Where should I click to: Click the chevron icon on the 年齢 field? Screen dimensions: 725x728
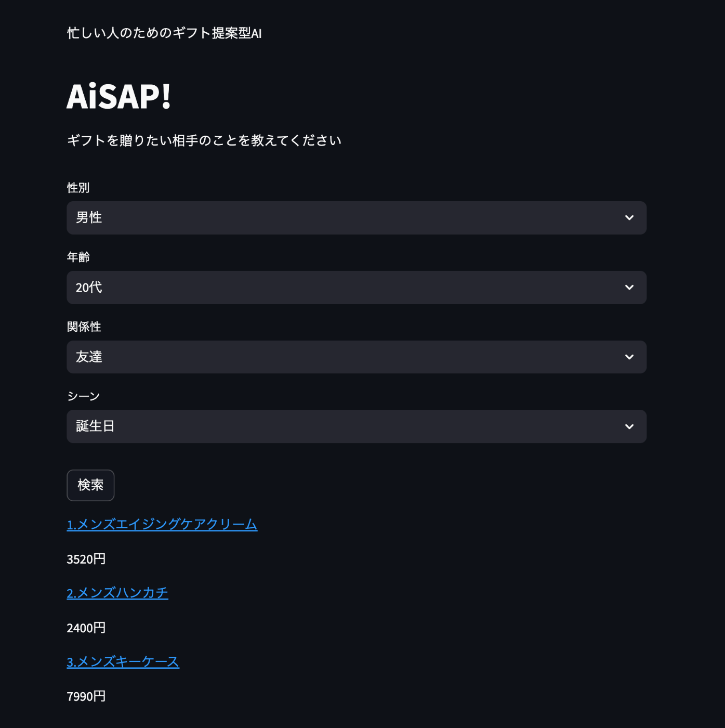click(629, 288)
